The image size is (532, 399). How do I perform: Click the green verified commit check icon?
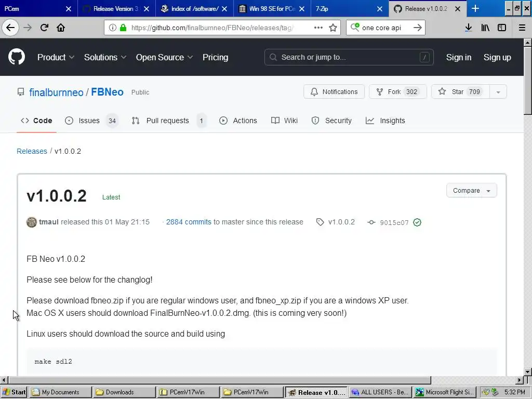(417, 222)
